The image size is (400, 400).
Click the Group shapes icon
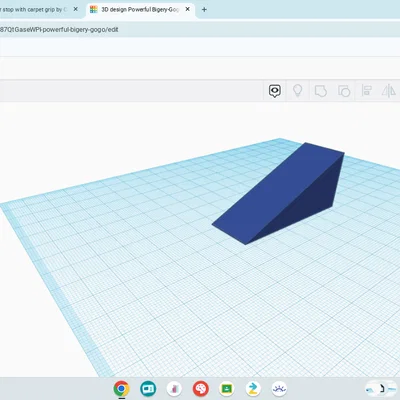(320, 91)
